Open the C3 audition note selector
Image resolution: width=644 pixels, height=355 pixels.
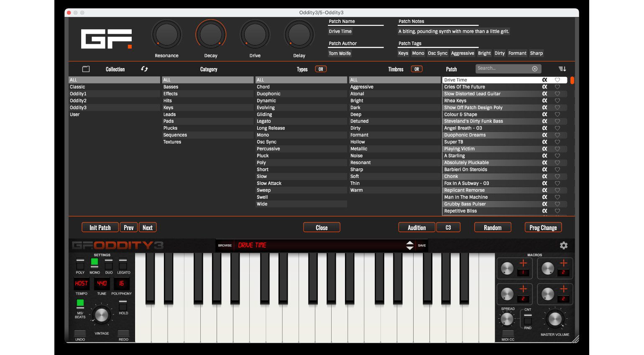448,228
